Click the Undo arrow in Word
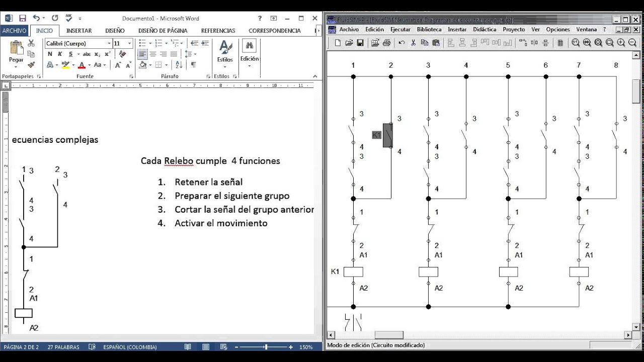The height and width of the screenshot is (362, 644). (36, 18)
